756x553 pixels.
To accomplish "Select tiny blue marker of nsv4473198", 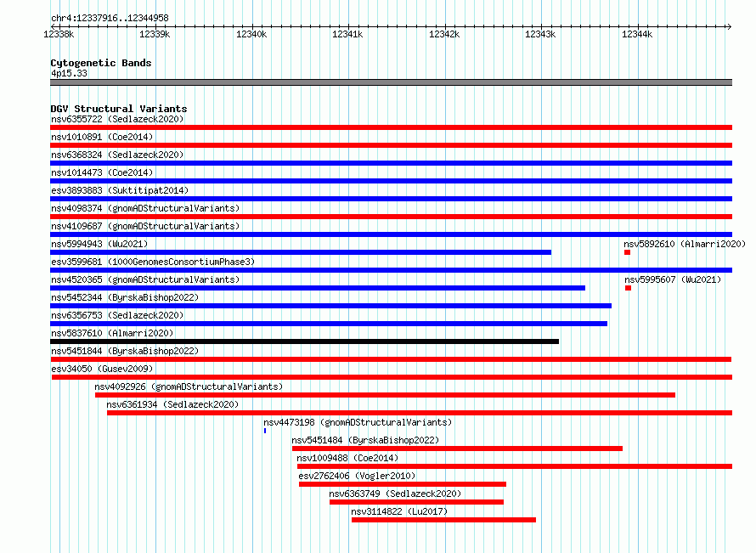I will tap(265, 431).
